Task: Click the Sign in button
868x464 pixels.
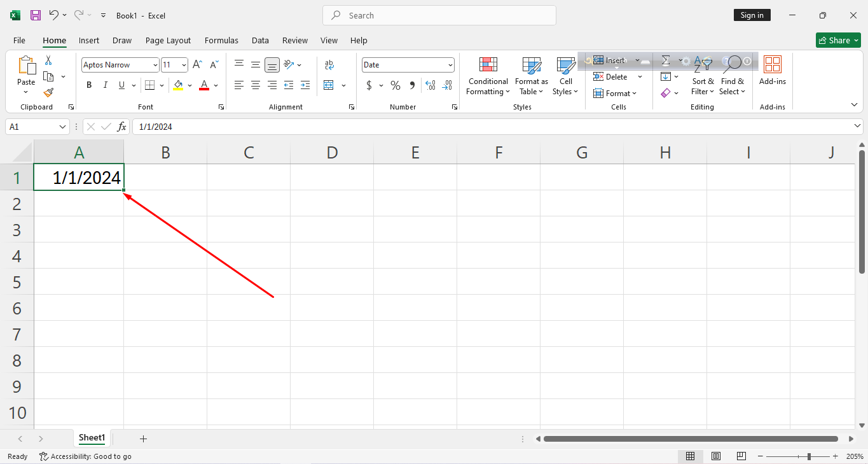Action: [752, 15]
